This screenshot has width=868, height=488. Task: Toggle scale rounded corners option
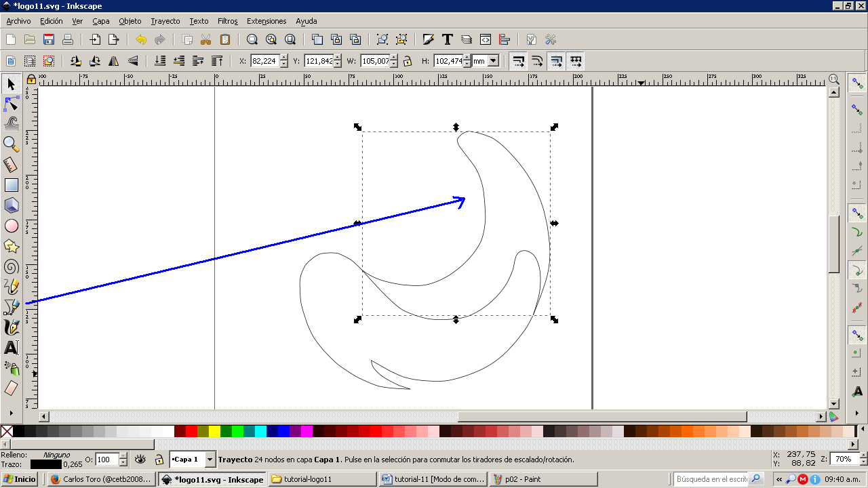pos(537,61)
